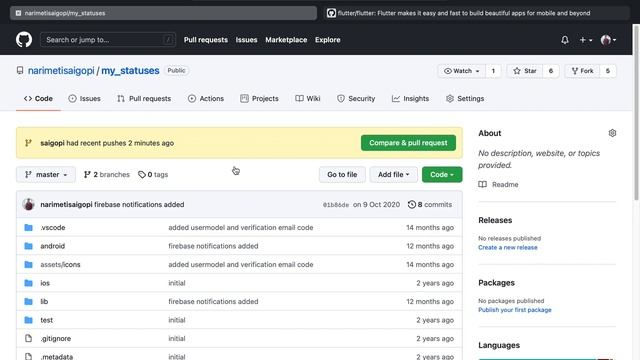This screenshot has height=360, width=640.
Task: Click the Readme book icon
Action: pos(482,184)
